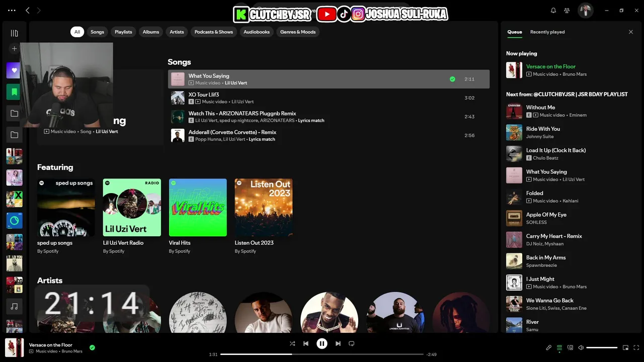Toggle saved checkmark for Versace on the Floor

pos(92,347)
